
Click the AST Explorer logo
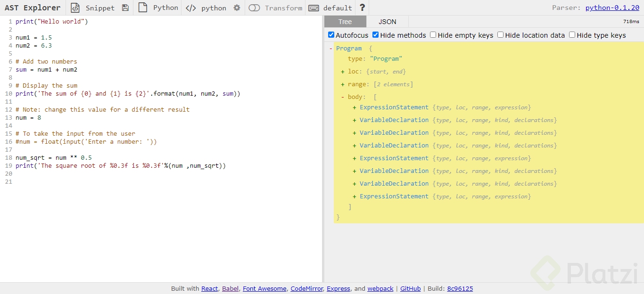click(x=32, y=8)
